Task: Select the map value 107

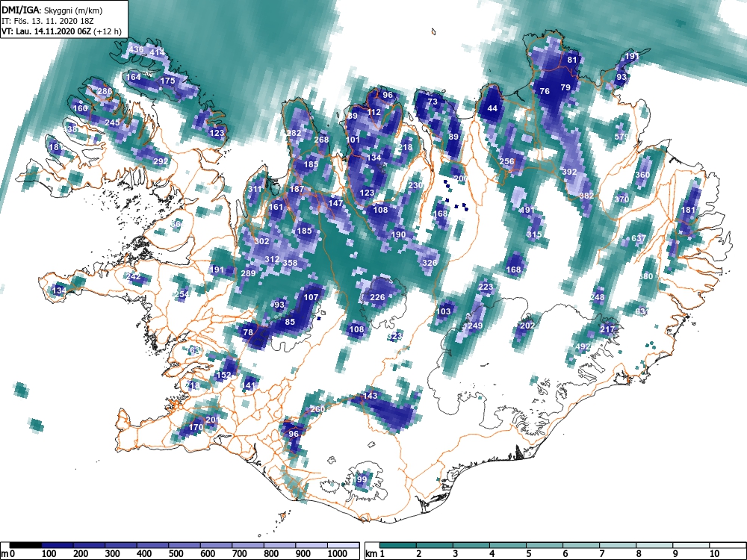Action: coord(311,296)
